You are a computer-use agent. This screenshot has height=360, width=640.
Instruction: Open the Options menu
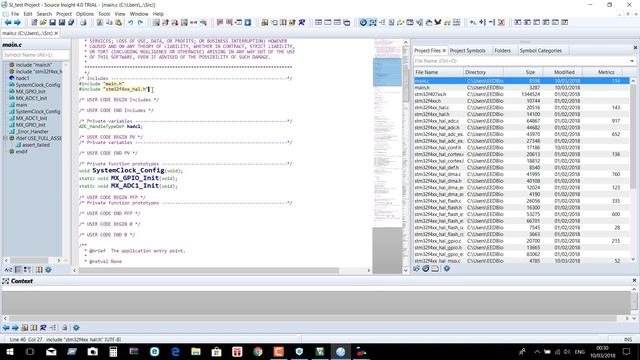click(84, 14)
